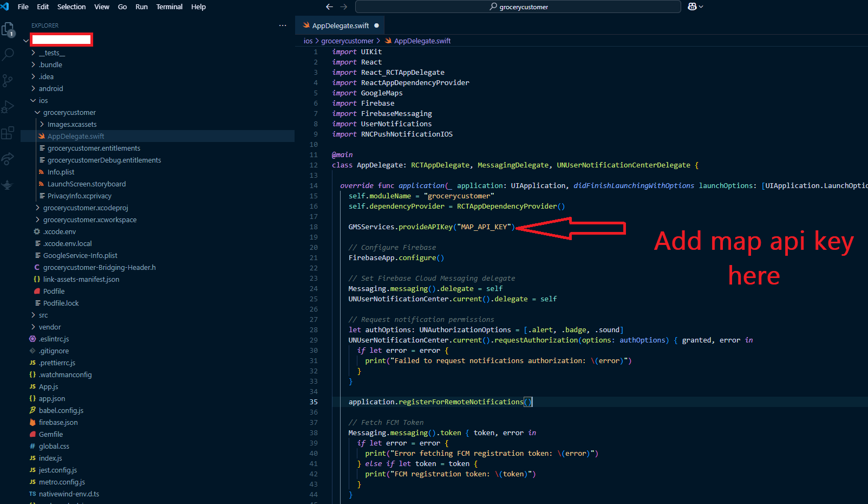Click the TS icon of nativewind-env.d.ts
The height and width of the screenshot is (504, 868).
pos(32,494)
